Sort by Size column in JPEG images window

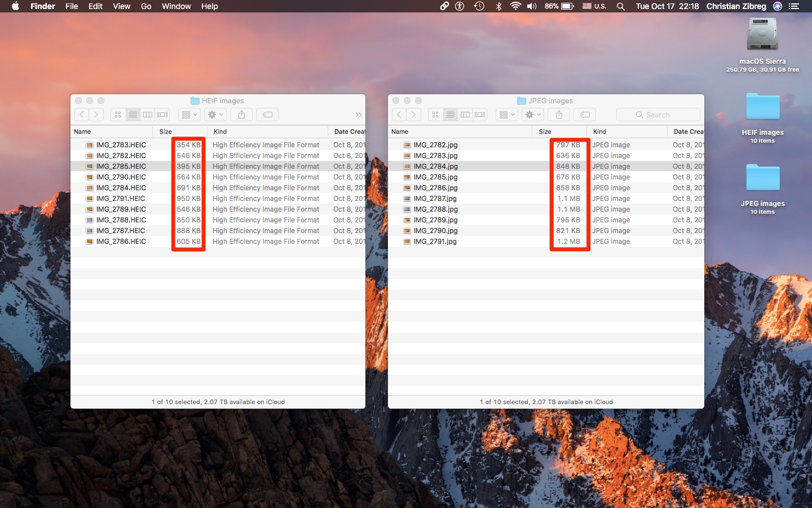click(545, 132)
